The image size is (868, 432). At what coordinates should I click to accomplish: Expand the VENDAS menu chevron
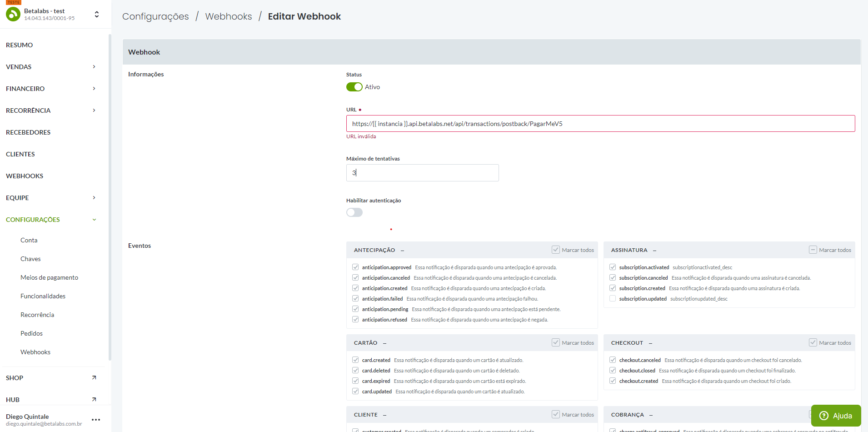tap(94, 67)
